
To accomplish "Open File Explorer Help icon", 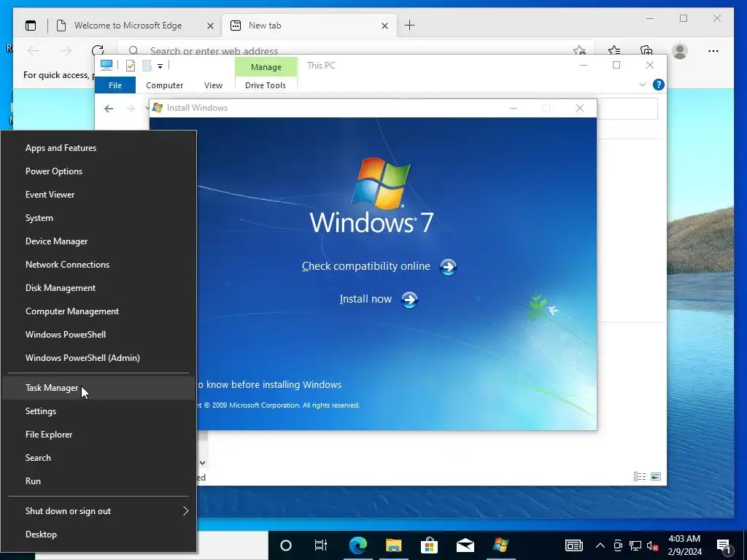I will (659, 85).
